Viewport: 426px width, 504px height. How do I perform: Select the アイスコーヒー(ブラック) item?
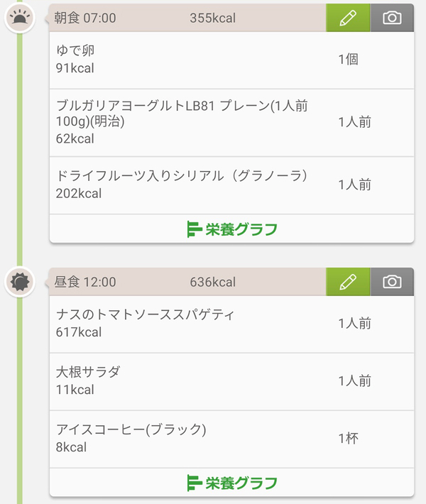coord(131,429)
